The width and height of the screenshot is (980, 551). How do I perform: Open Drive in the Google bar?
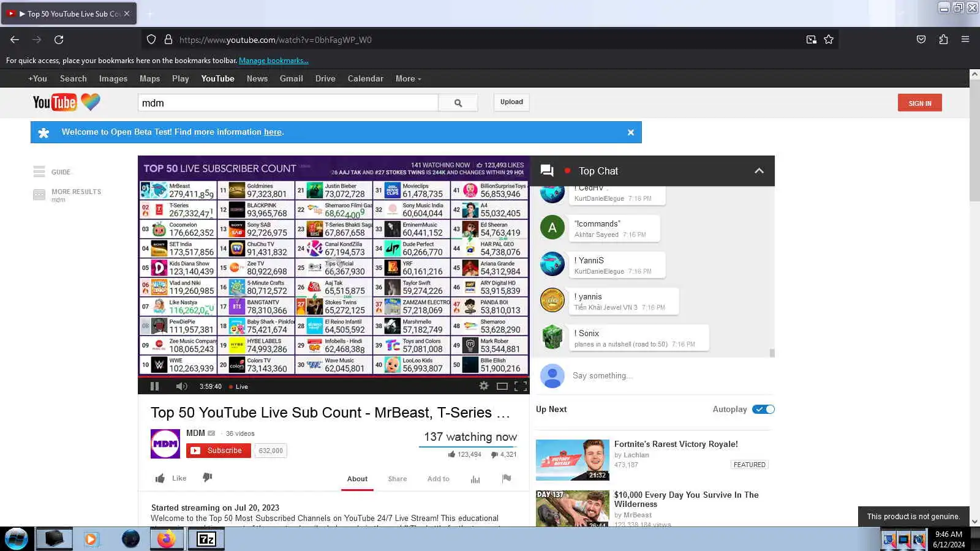click(x=325, y=78)
